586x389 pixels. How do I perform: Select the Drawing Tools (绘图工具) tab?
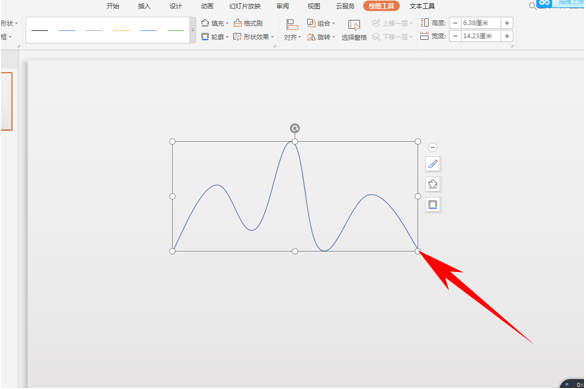click(381, 6)
